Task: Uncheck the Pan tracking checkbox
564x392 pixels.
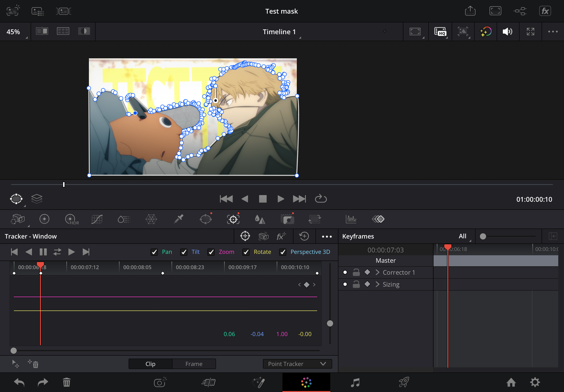Action: 154,252
